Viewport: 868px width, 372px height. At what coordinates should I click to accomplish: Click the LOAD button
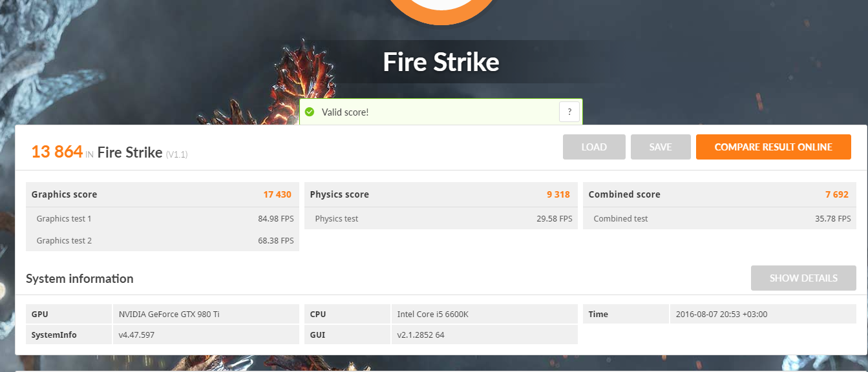click(594, 147)
